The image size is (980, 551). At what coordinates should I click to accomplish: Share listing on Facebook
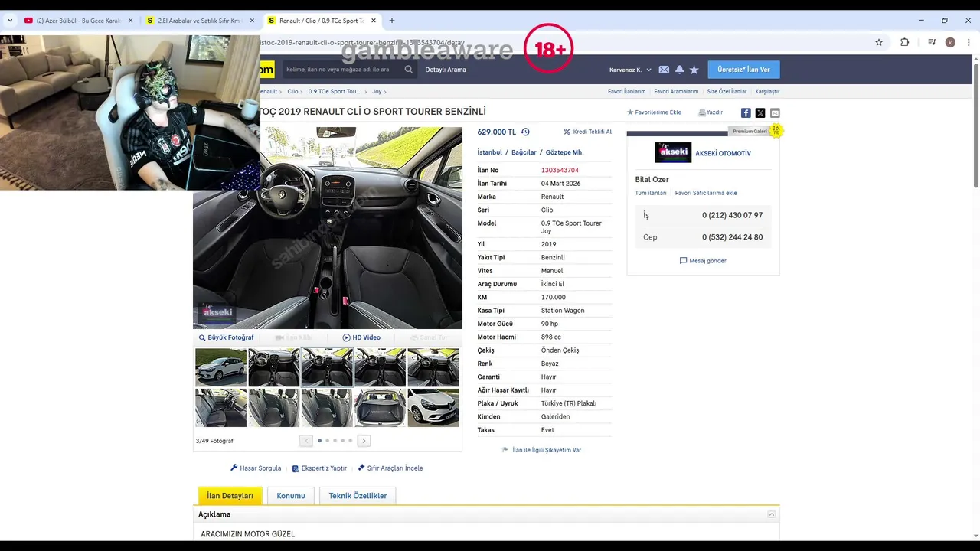click(746, 112)
